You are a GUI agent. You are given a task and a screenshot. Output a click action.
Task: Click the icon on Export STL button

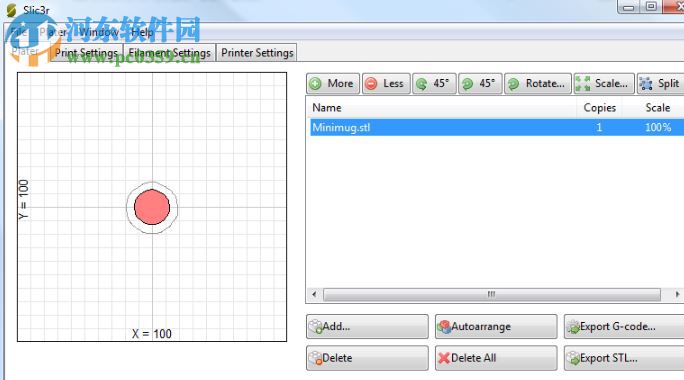pos(573,359)
